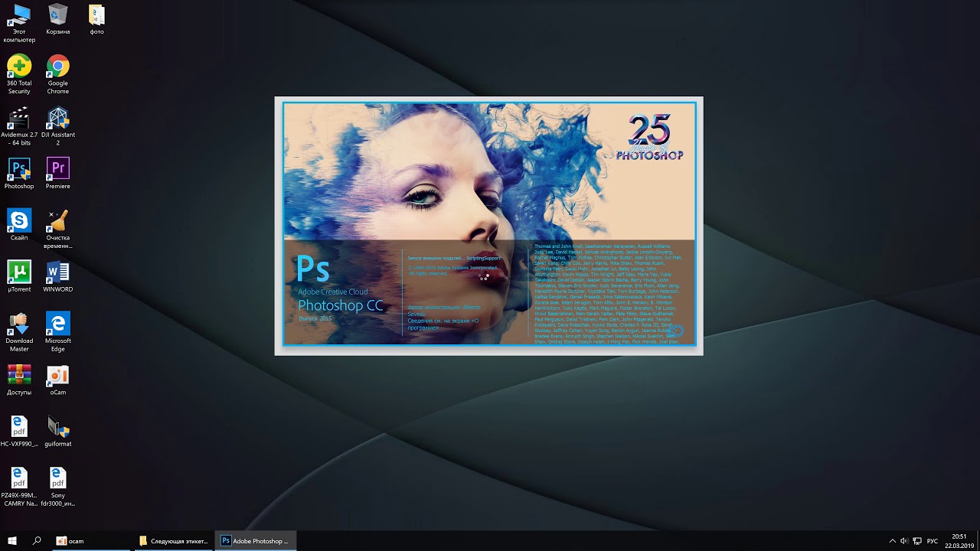980x551 pixels.
Task: Select the Очистка временных файлов shortcut
Action: pos(58,230)
